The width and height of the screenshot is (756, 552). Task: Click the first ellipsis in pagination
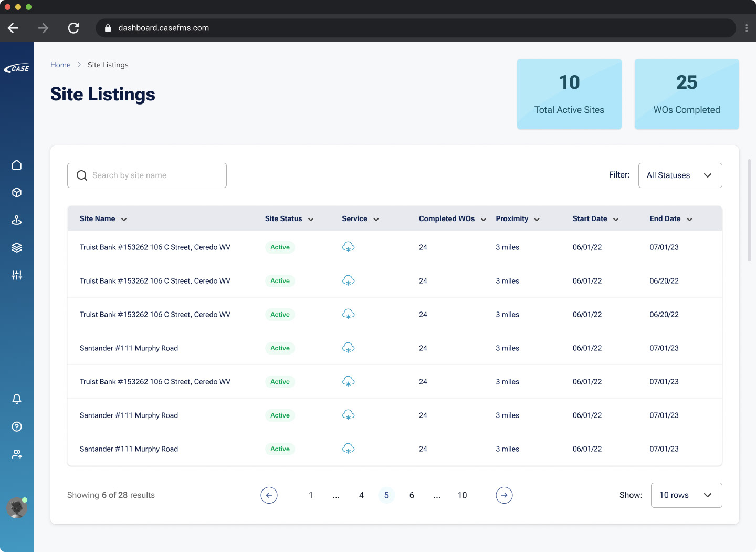point(336,495)
